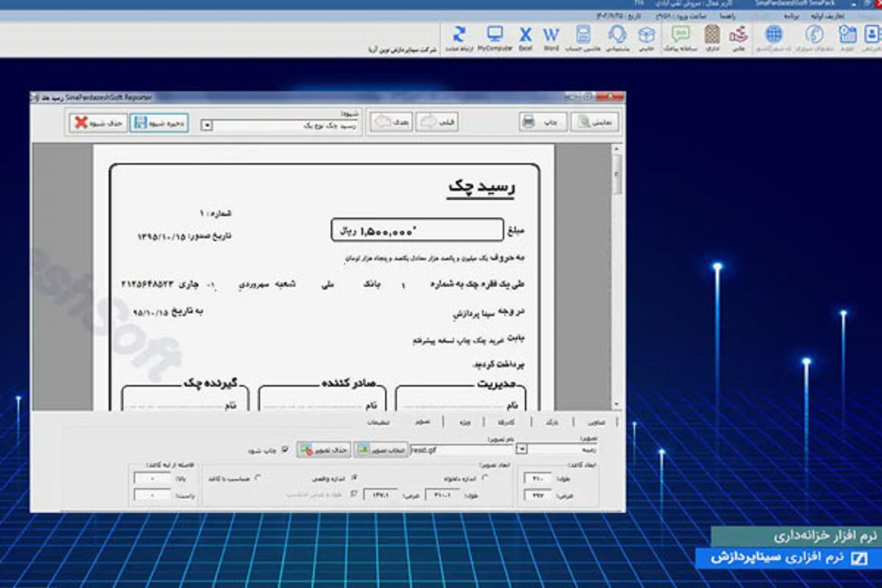
Task: Open the ماشین حساب calculator icon
Action: click(584, 35)
